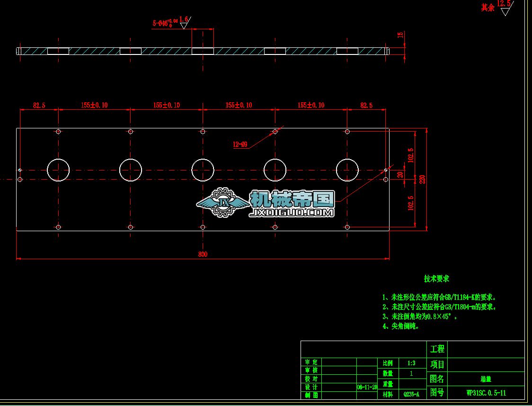
Task: Click the 12-Ø9 hole leader annotation
Action: (x=239, y=143)
